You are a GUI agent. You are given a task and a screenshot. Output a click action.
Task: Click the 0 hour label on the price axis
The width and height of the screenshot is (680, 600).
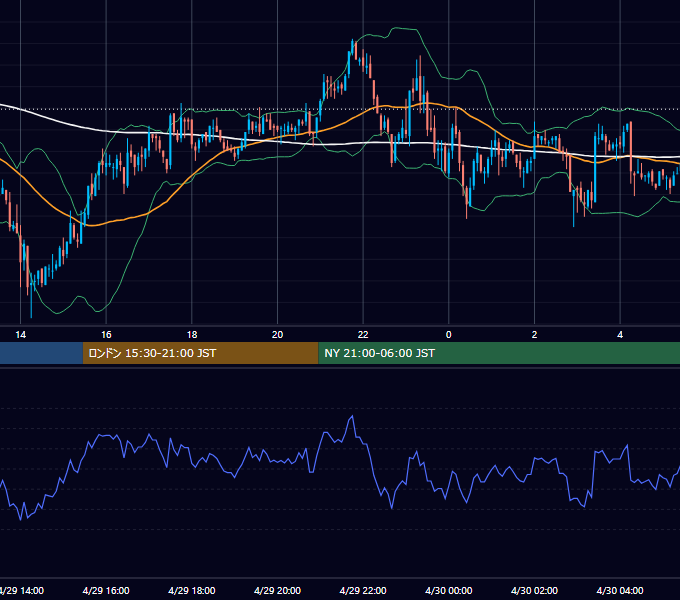448,335
